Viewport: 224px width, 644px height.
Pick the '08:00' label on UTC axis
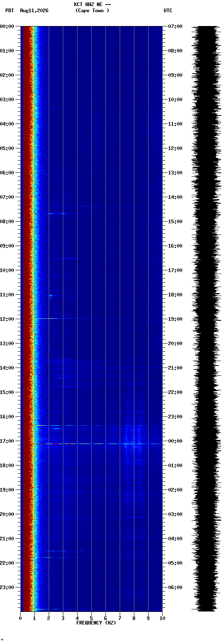175,51
